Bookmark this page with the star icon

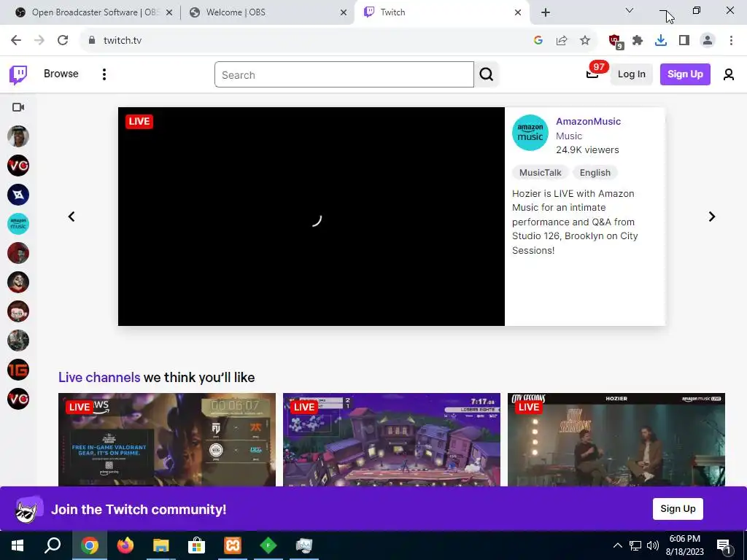click(x=585, y=41)
